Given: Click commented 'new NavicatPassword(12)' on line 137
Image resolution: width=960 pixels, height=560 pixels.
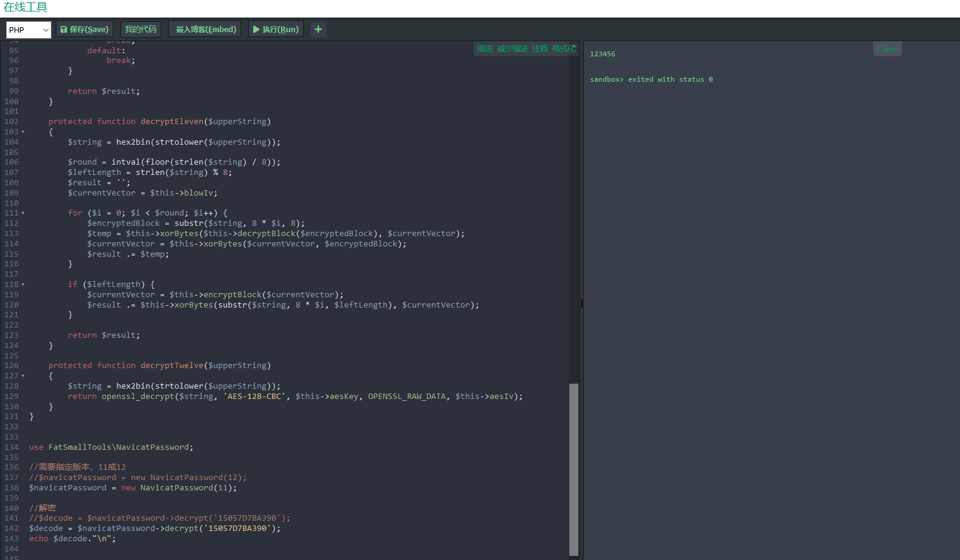Looking at the screenshot, I should [187, 478].
